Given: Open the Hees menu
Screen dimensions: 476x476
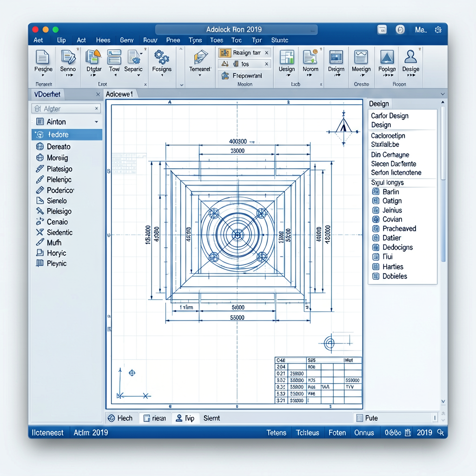Looking at the screenshot, I should (103, 40).
